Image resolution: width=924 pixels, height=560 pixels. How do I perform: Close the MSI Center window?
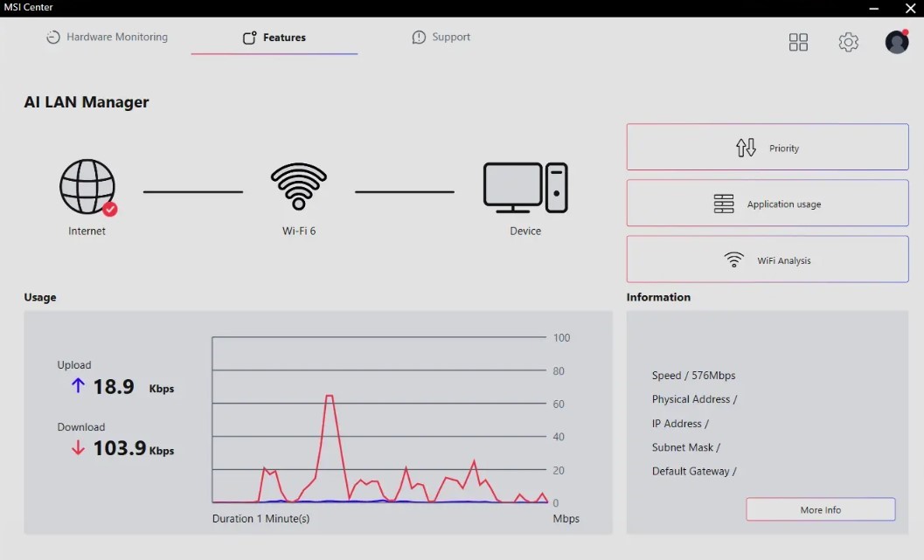910,8
